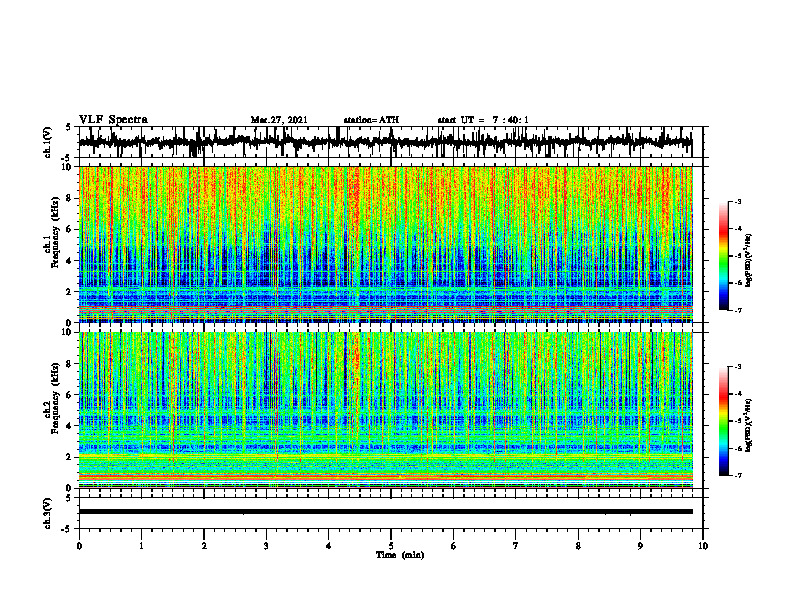Click the "Time (min)" axis label
This screenshot has height=612, width=792.
pyautogui.click(x=400, y=555)
